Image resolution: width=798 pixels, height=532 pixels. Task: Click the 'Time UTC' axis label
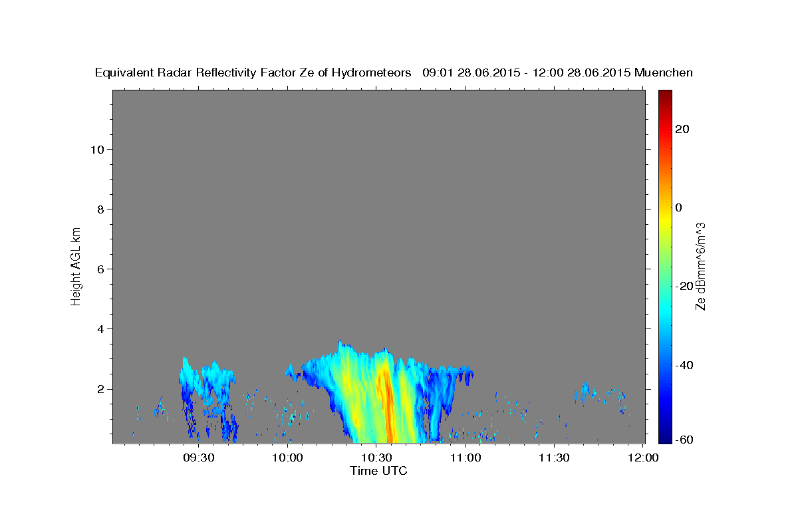[378, 471]
